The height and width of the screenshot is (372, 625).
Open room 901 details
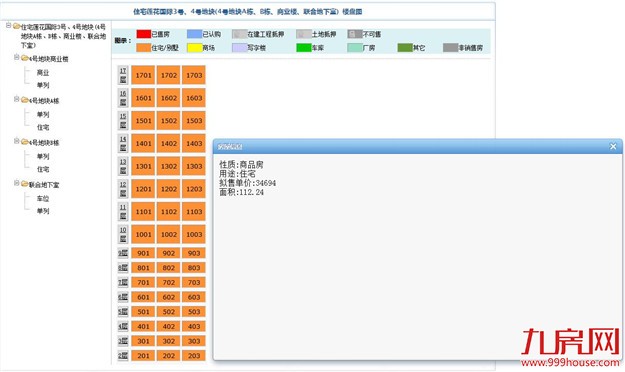coord(143,253)
